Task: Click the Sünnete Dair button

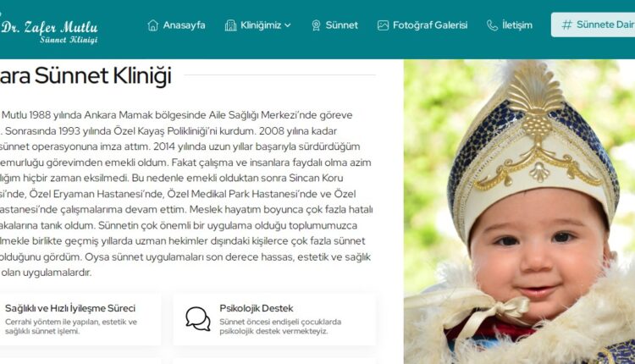Action: coord(593,25)
